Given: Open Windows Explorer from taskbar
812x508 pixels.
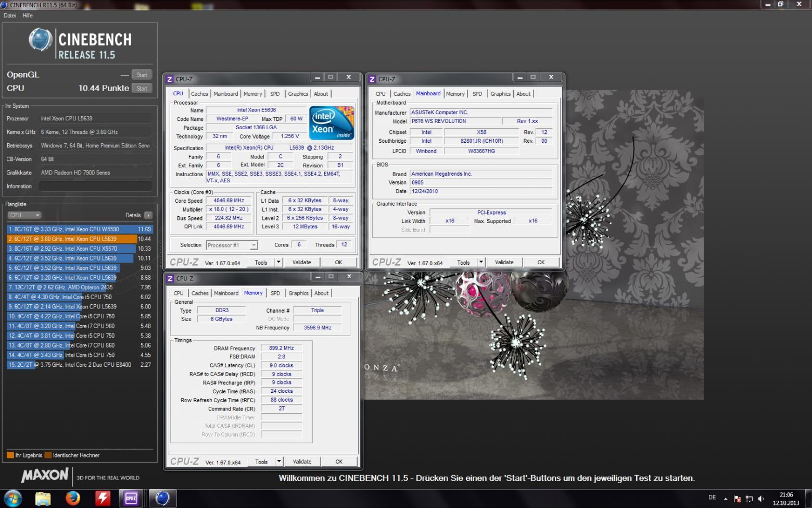Looking at the screenshot, I should 43,499.
